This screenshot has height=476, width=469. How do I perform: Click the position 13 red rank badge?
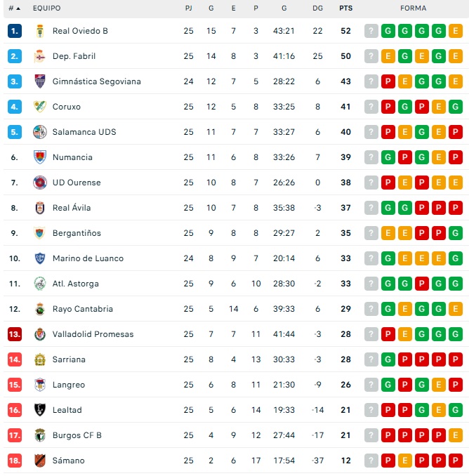point(15,334)
